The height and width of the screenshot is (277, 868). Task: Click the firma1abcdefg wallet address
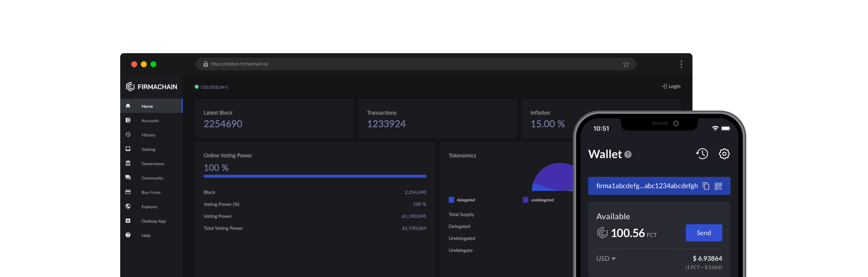(x=647, y=186)
